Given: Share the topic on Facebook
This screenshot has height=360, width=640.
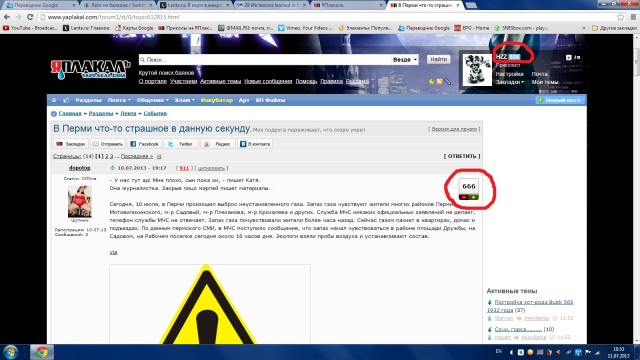Looking at the screenshot, I should (x=144, y=144).
